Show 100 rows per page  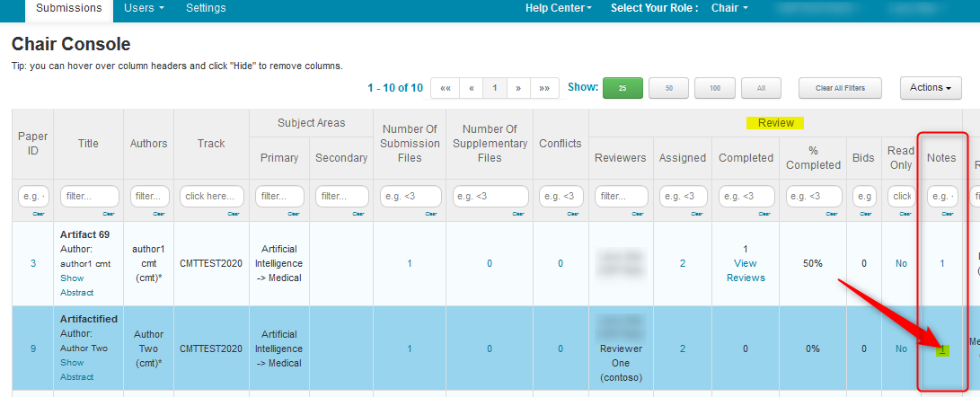click(715, 88)
